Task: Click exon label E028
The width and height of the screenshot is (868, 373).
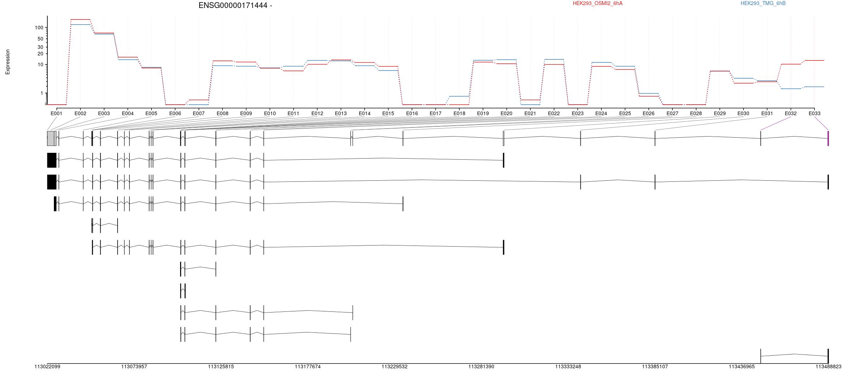Action: click(x=696, y=113)
